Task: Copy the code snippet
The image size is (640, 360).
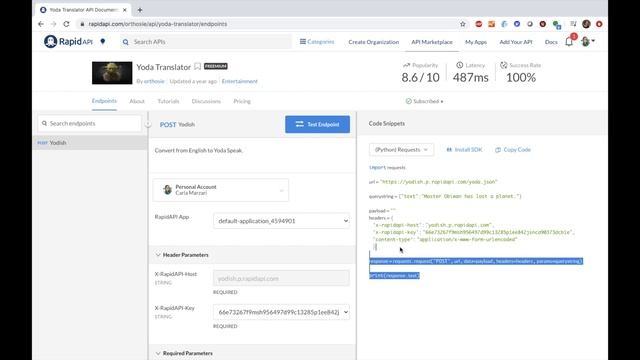Action: [513, 150]
